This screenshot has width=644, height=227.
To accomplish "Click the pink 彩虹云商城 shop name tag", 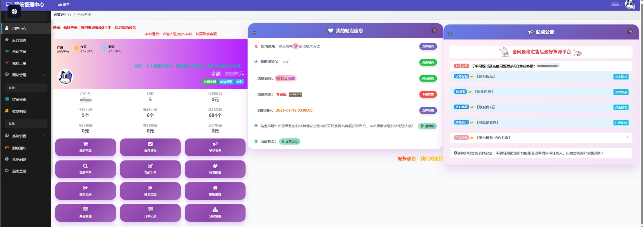I will pyautogui.click(x=286, y=78).
